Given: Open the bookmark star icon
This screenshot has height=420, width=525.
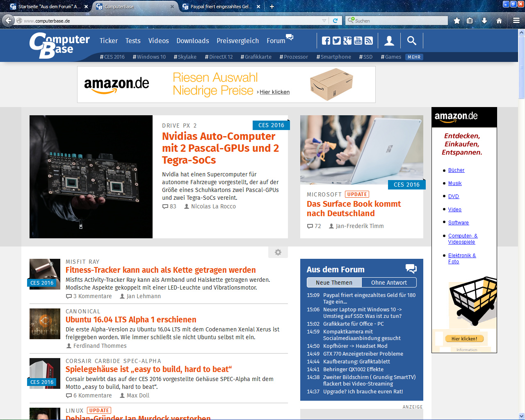Looking at the screenshot, I should click(457, 21).
